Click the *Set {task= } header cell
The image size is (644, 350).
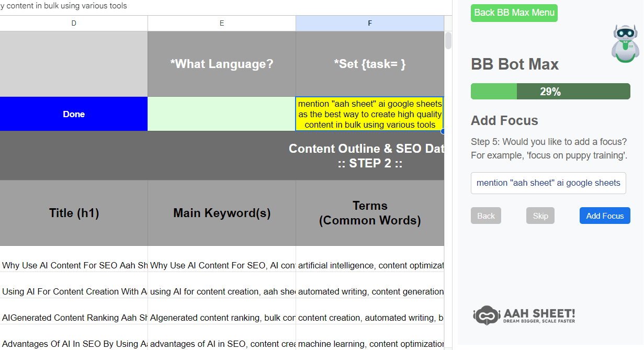(370, 64)
